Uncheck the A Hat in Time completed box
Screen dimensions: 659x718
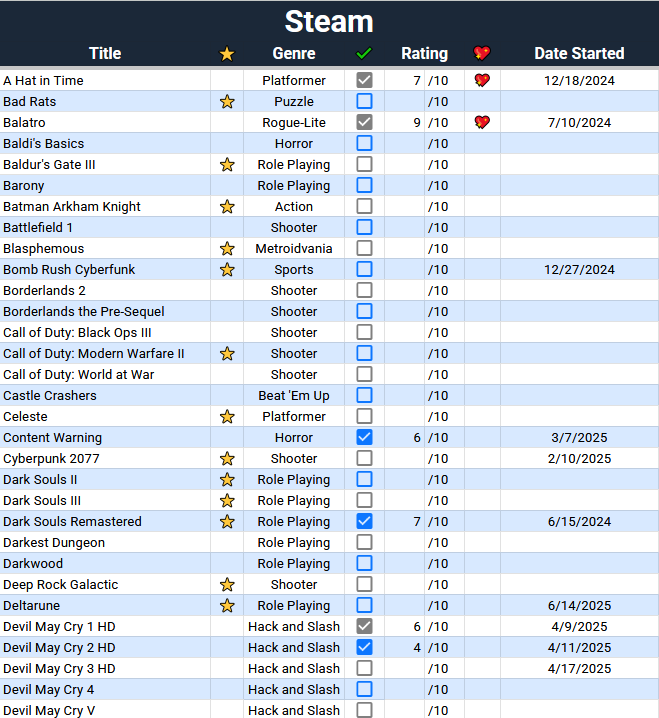click(365, 80)
